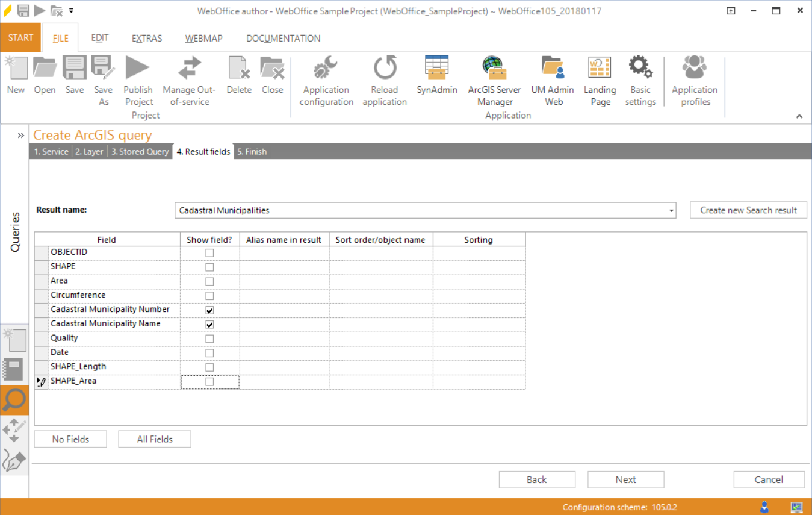Image resolution: width=812 pixels, height=515 pixels.
Task: Collapse the ribbon with the chevron arrow
Action: [x=799, y=116]
